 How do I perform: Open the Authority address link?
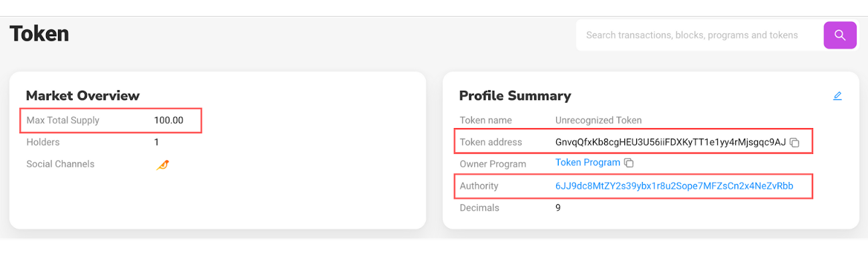pyautogui.click(x=674, y=186)
